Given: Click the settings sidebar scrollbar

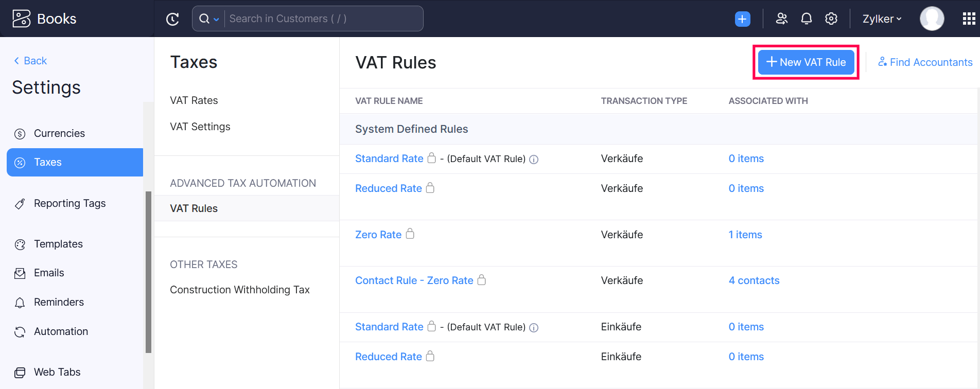Looking at the screenshot, I should pyautogui.click(x=148, y=272).
